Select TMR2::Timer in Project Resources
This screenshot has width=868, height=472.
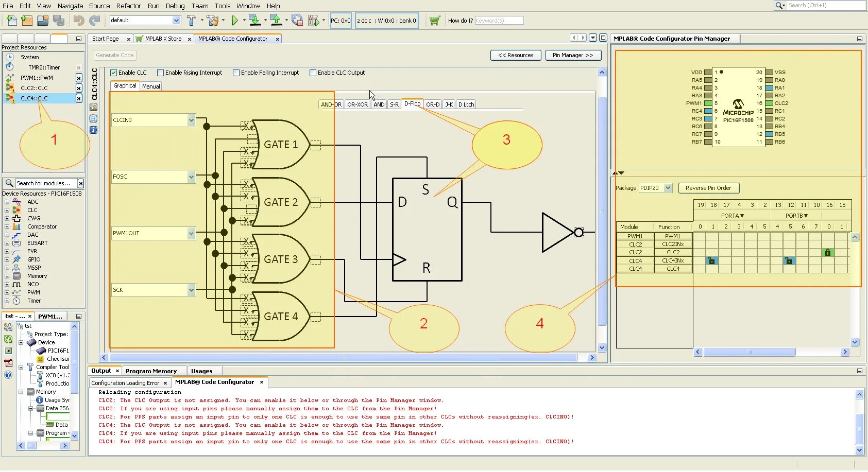[x=44, y=67]
